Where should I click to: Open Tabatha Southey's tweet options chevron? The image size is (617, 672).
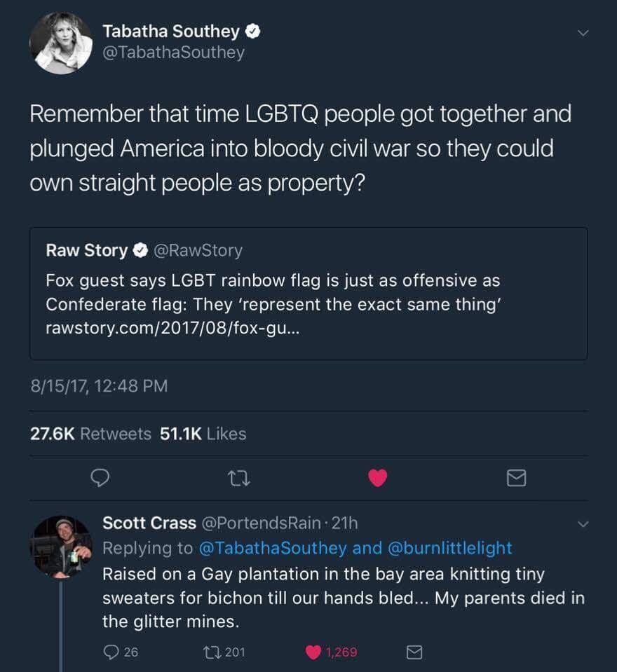pos(581,33)
